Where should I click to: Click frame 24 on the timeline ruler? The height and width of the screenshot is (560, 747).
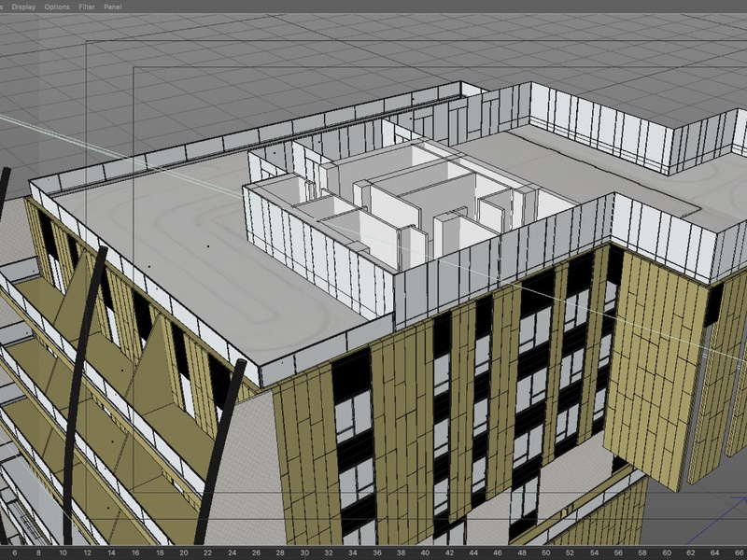233,553
